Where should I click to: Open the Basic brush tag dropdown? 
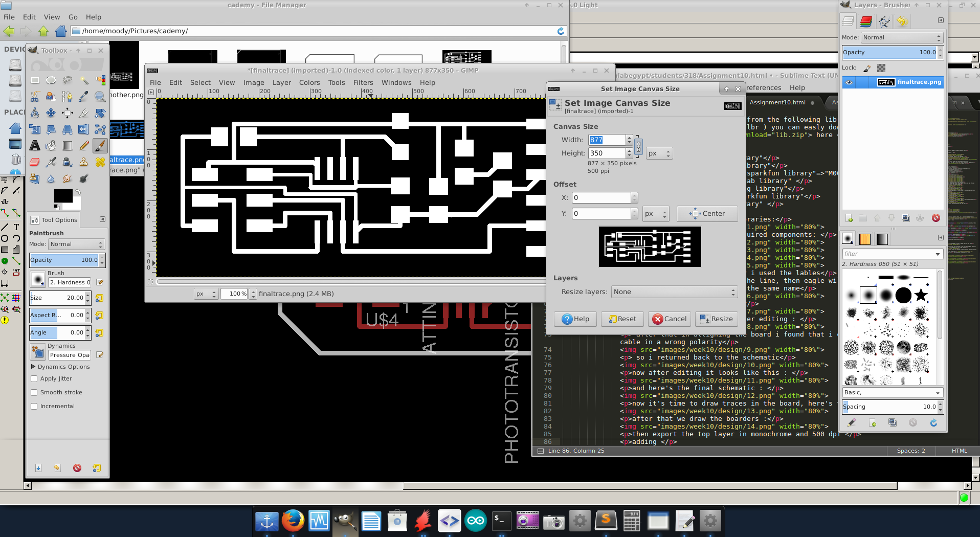[892, 393]
